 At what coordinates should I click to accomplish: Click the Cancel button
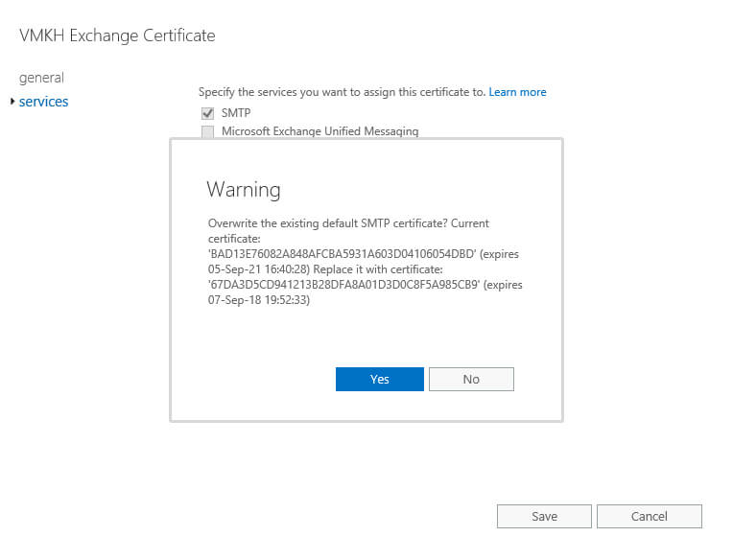(x=650, y=516)
